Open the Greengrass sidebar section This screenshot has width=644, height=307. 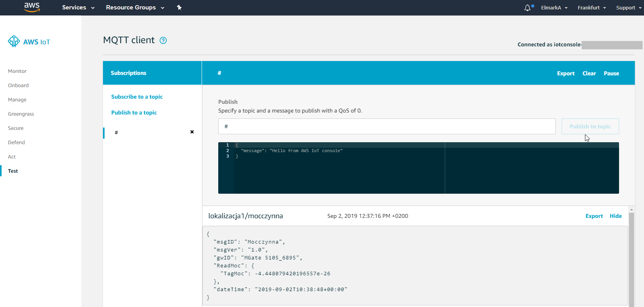click(21, 114)
